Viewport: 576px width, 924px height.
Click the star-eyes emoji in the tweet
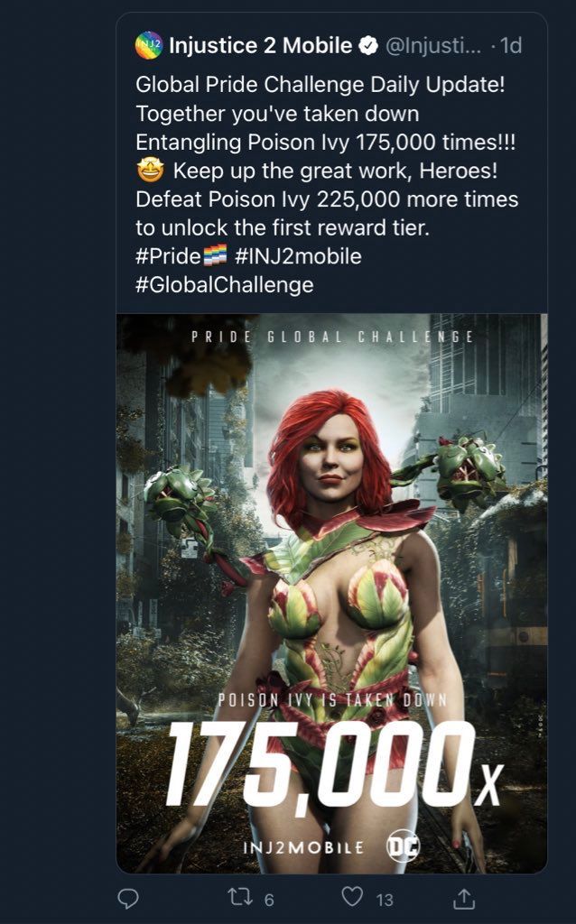click(x=149, y=171)
